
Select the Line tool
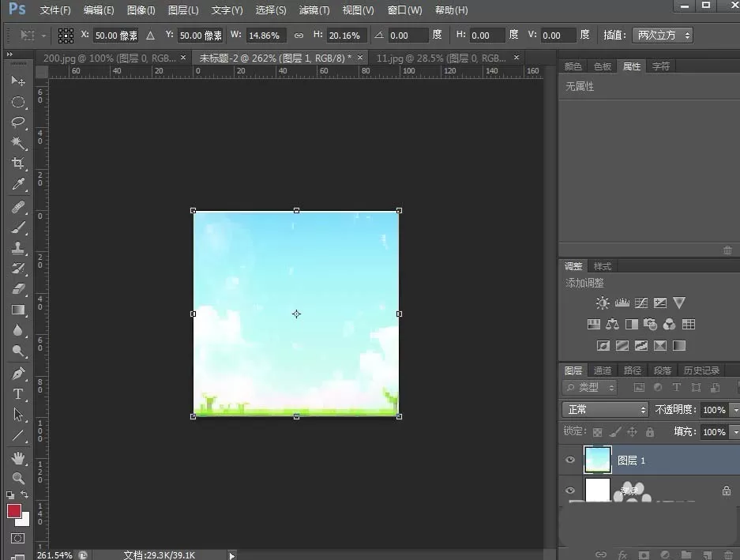pos(18,435)
